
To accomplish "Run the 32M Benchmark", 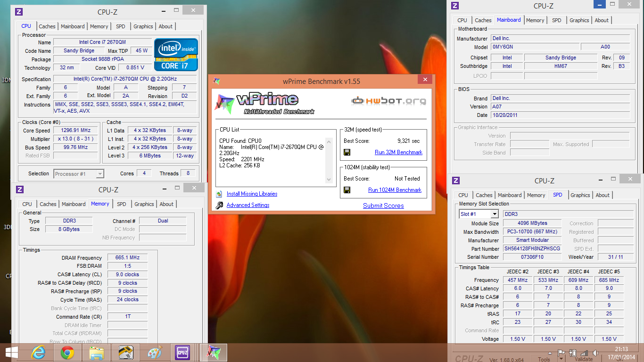I will (398, 152).
